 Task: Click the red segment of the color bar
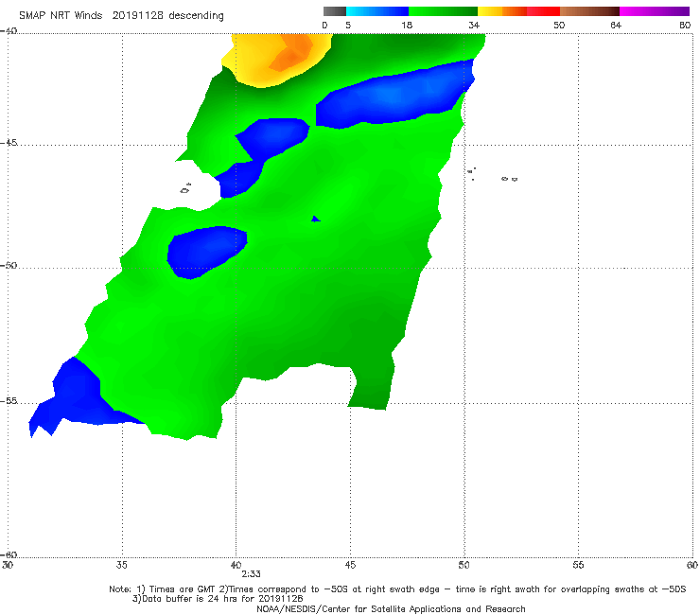tap(543, 11)
